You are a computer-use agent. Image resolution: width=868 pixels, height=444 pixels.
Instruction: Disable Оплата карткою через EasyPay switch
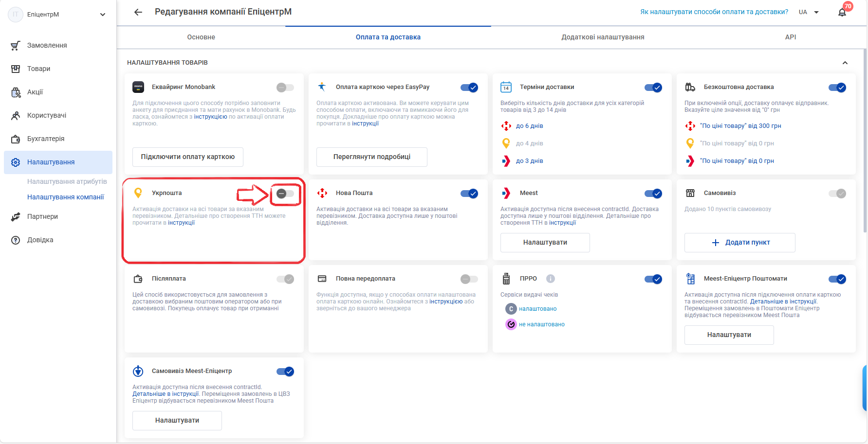[469, 88]
